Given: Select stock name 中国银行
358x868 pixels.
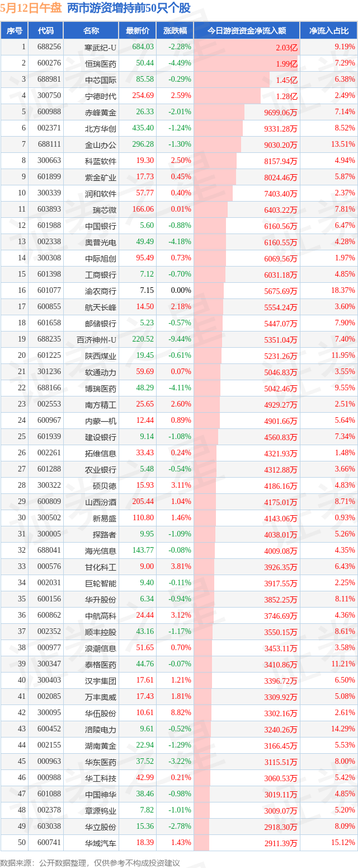Looking at the screenshot, I should click(x=101, y=226).
